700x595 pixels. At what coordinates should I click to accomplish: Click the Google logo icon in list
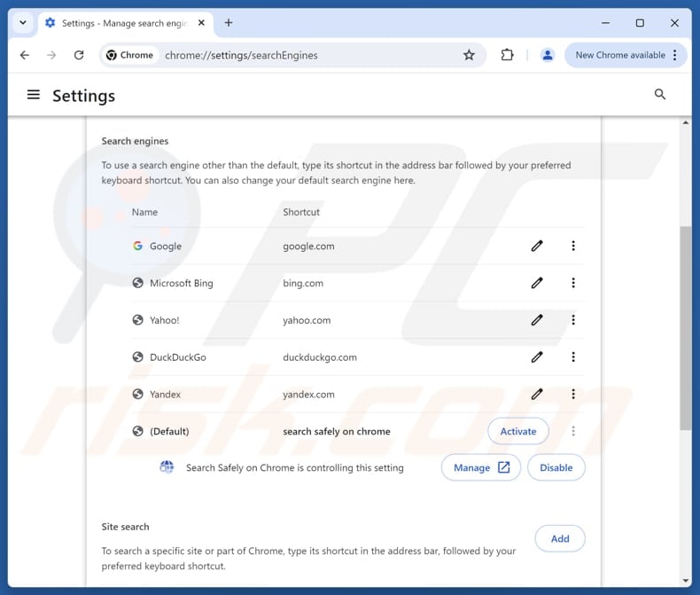point(137,246)
